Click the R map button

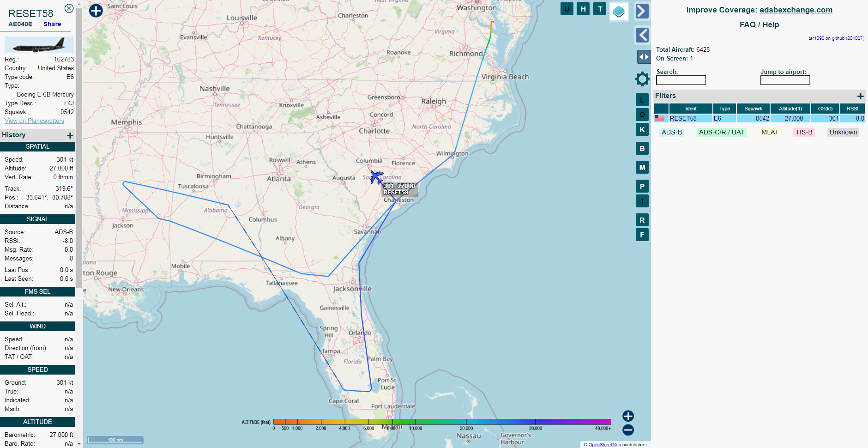point(642,220)
